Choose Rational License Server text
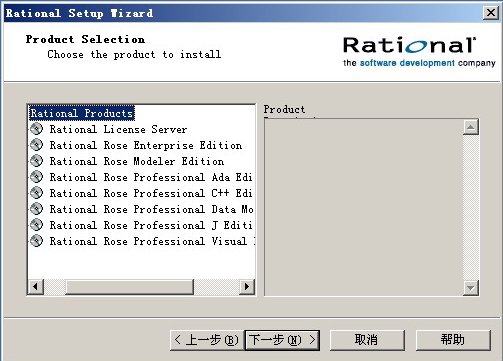 tap(118, 129)
